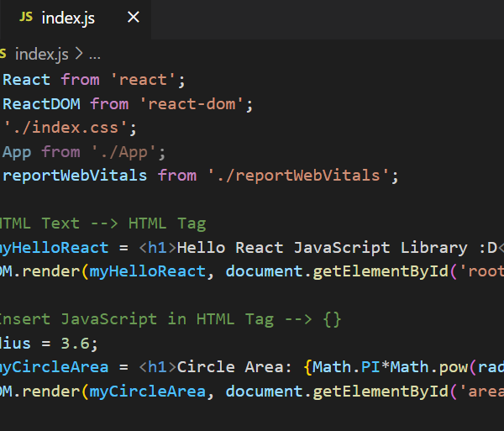This screenshot has width=504, height=431.
Task: Click the './reportWebVitals' import path string
Action: (x=301, y=176)
